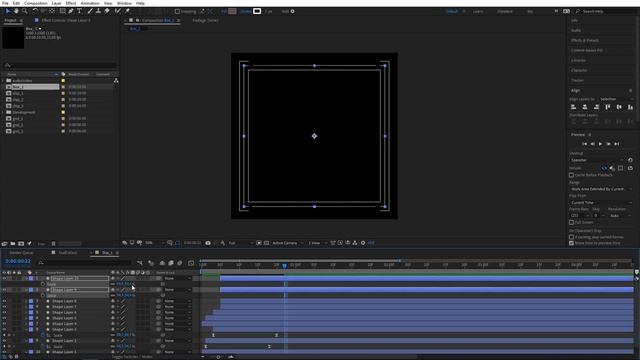This screenshot has width=640, height=360.
Task: Select the Rotation tool
Action: [x=35, y=11]
